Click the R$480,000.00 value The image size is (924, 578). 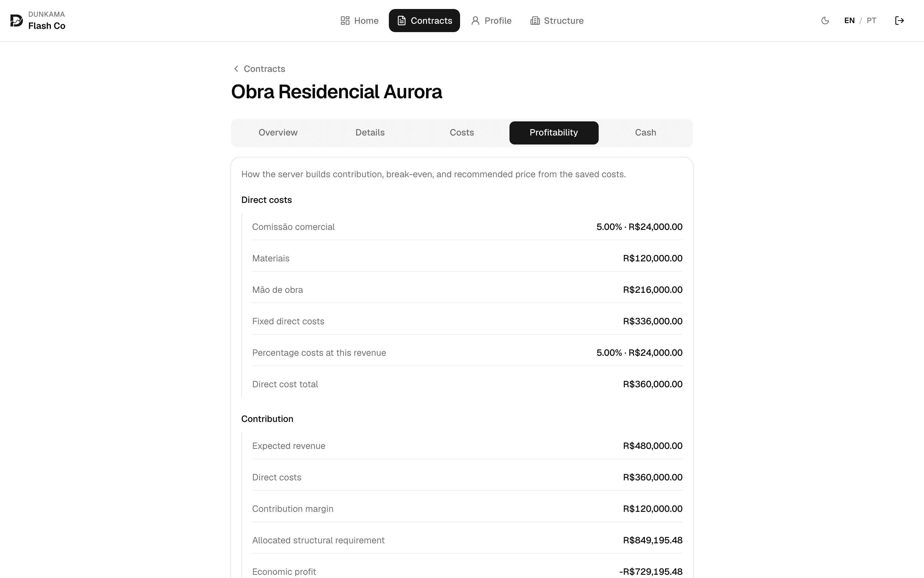point(653,446)
